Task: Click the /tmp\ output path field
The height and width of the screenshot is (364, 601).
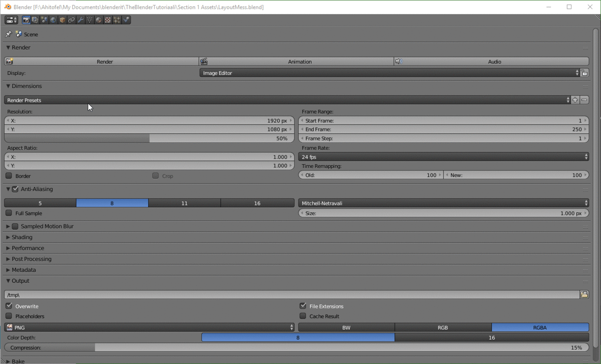Action: tap(292, 295)
